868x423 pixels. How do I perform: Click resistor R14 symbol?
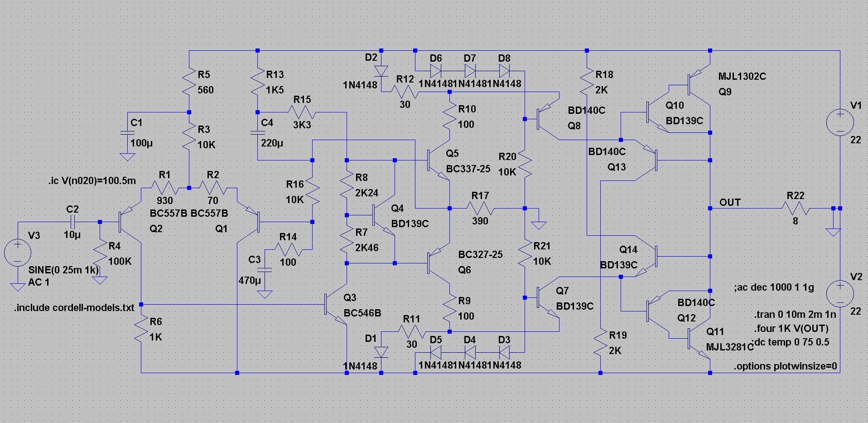[288, 249]
